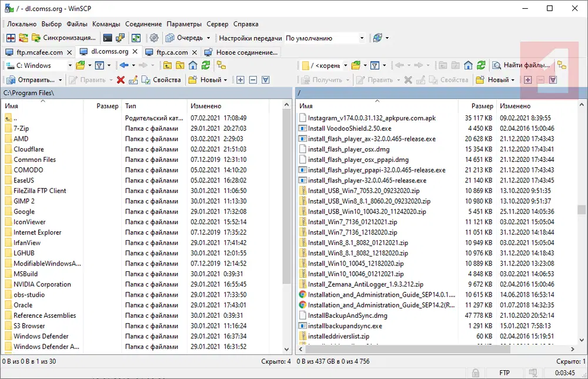
Task: Show the local directory tree icon
Action: pos(221,65)
